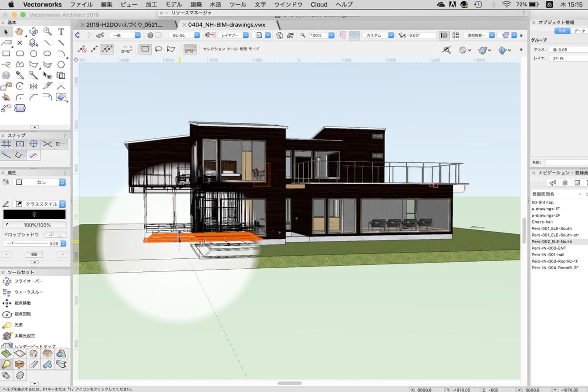Toggle snap to intersection mode
This screenshot has height=392, width=588.
point(47,144)
